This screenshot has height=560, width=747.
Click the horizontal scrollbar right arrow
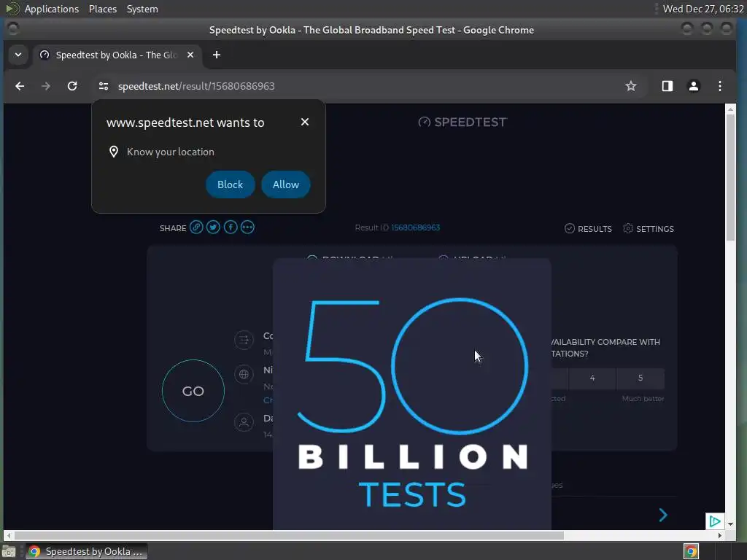[720, 536]
